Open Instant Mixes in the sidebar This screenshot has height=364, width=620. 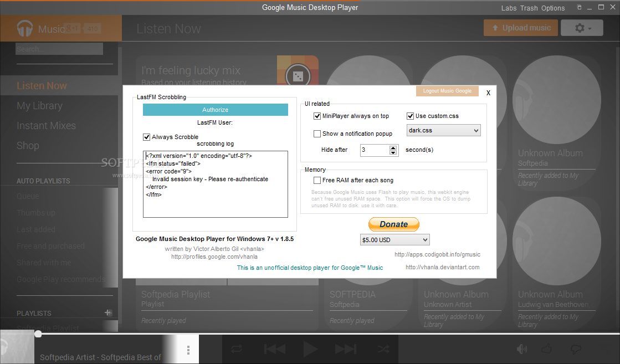tap(46, 126)
